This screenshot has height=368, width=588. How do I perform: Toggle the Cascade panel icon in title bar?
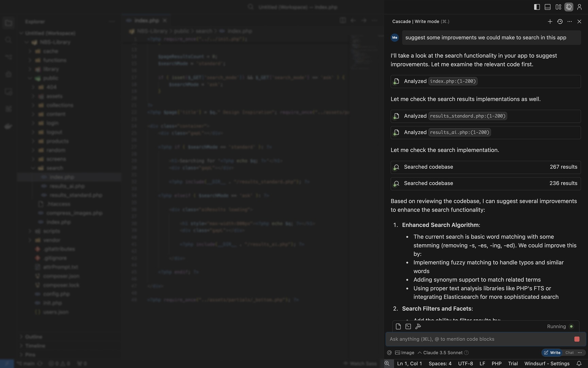569,7
